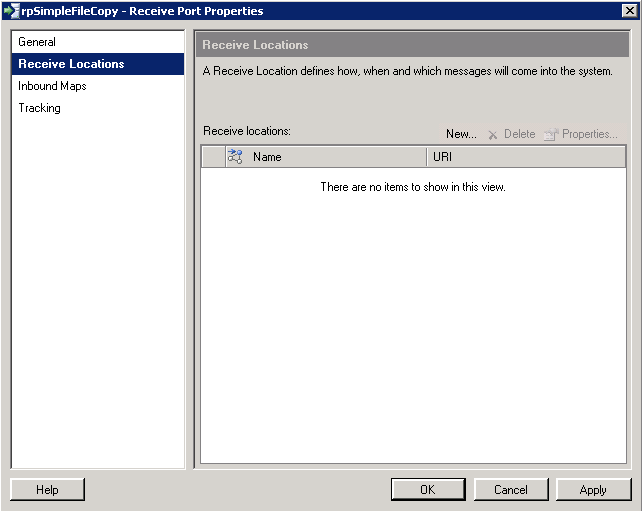Click the Help button
This screenshot has height=511, width=642.
[x=47, y=489]
